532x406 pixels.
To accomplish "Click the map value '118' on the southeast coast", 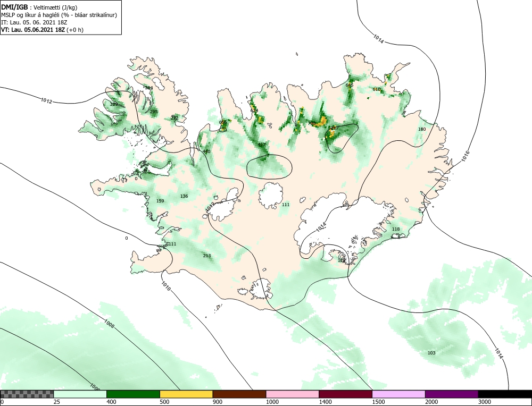I will point(396,229).
